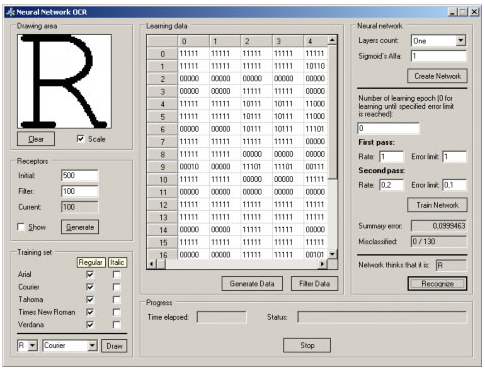Click Train Network button
Viewport: 485px width, 372px height.
(x=437, y=205)
